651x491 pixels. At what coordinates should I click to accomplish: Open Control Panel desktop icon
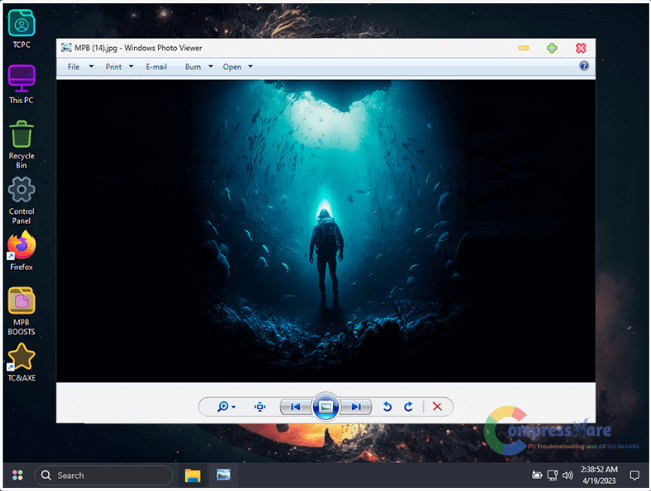22,200
